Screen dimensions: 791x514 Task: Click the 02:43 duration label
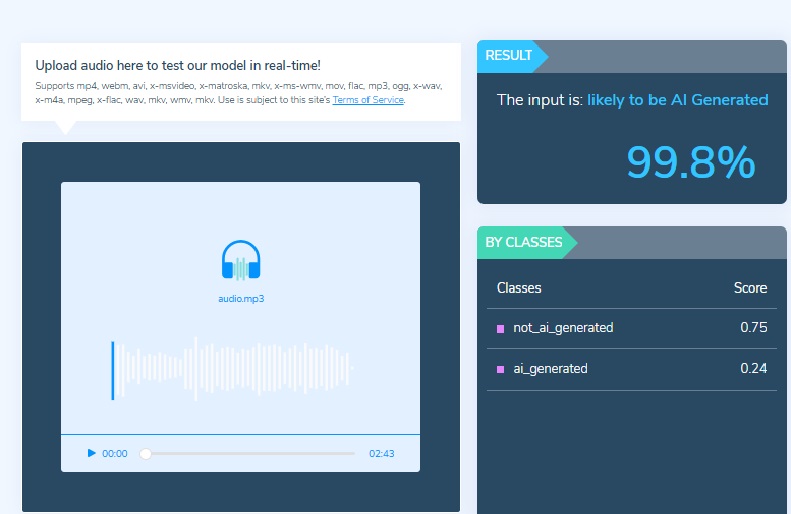[x=381, y=453]
